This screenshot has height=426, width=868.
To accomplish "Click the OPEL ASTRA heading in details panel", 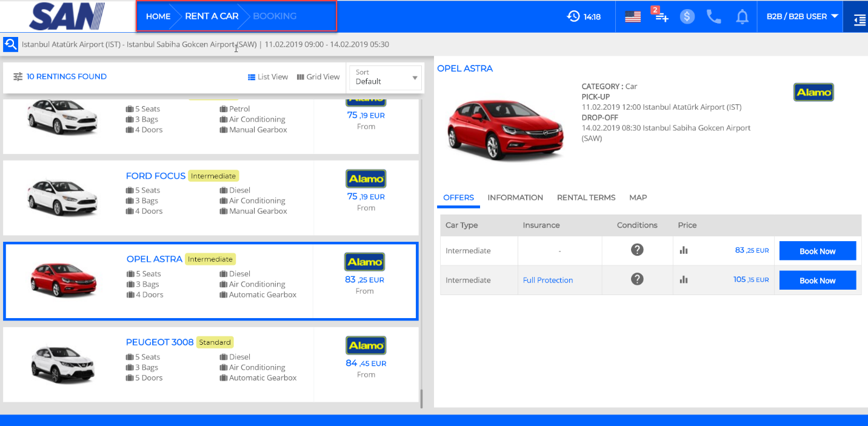I will (465, 68).
